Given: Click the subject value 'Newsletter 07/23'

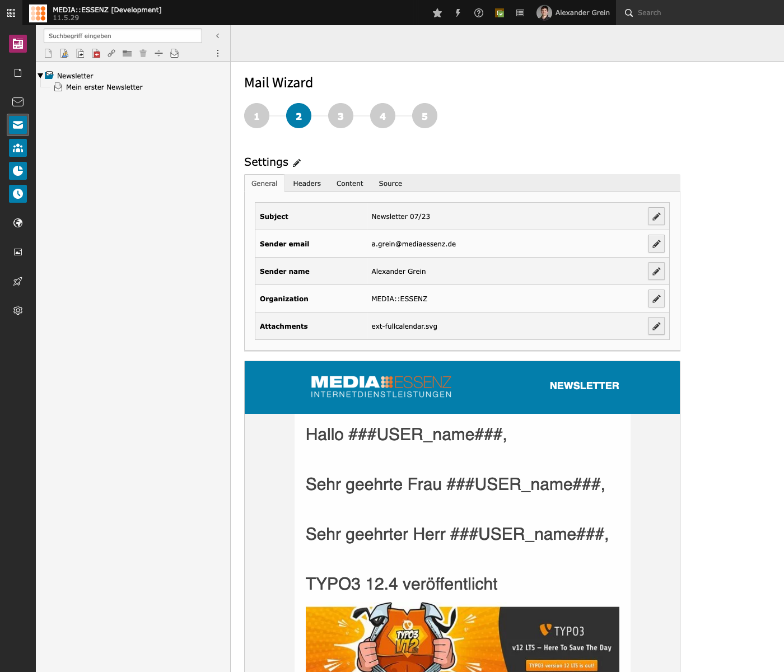Looking at the screenshot, I should tap(401, 216).
